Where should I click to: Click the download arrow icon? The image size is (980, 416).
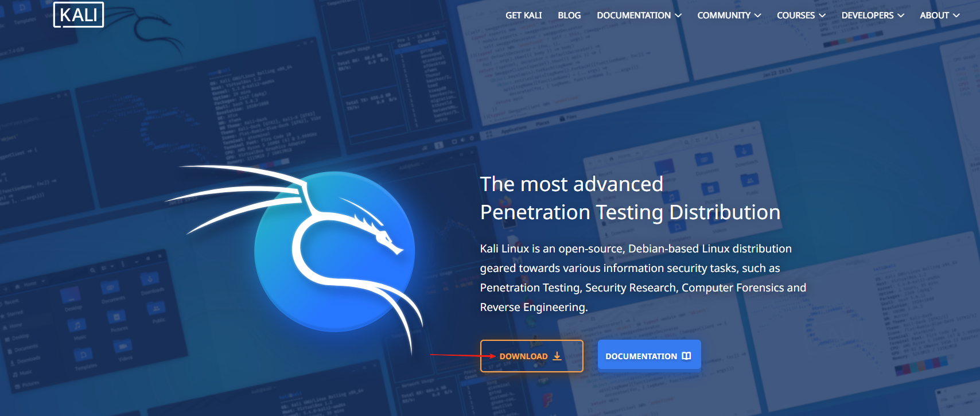click(557, 356)
